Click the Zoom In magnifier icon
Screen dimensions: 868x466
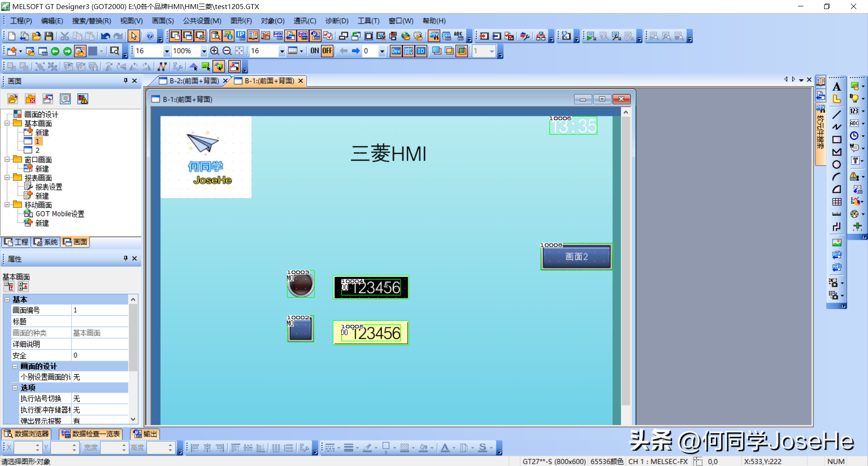click(x=215, y=51)
